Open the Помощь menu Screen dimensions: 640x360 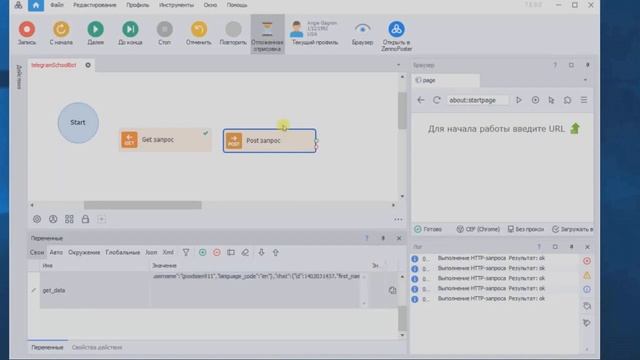(237, 5)
